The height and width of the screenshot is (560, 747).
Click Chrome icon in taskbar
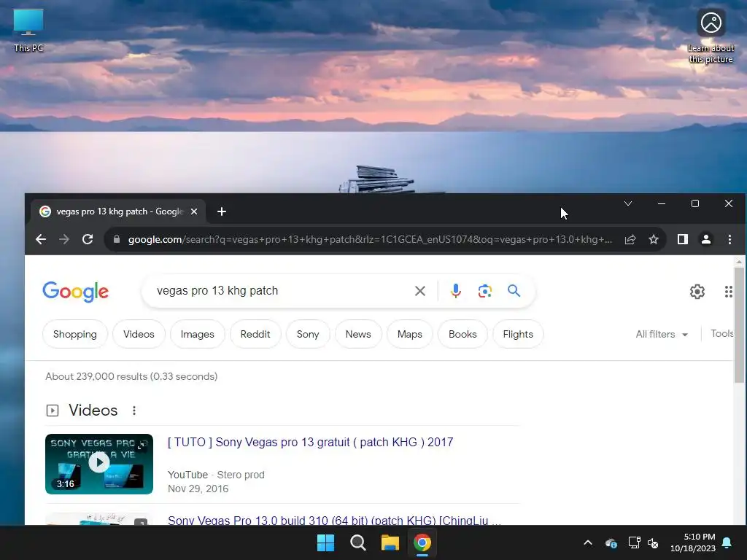(x=422, y=542)
